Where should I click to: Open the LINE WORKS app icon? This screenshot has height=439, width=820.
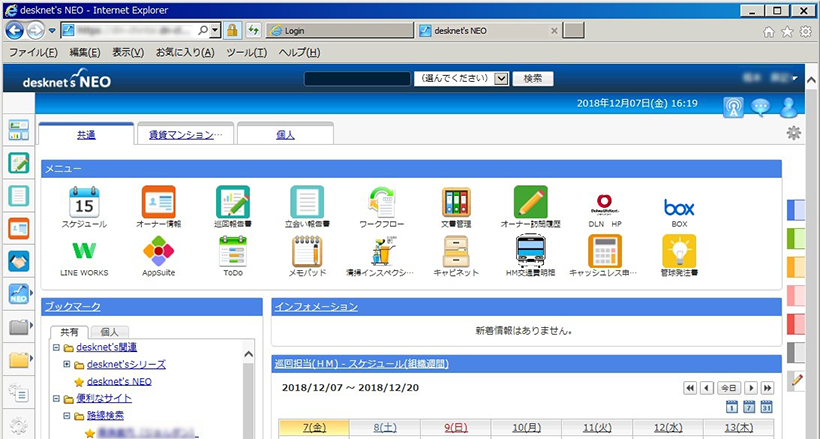(x=84, y=250)
